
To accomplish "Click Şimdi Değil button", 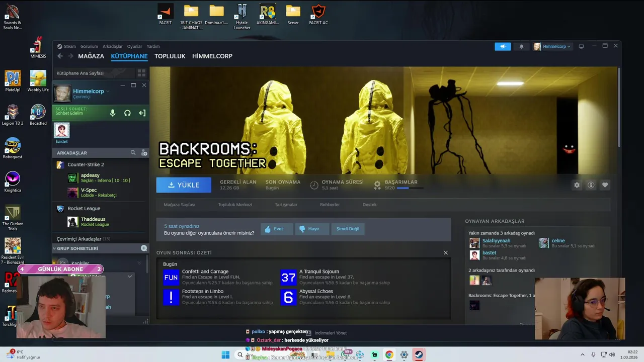I will (348, 229).
